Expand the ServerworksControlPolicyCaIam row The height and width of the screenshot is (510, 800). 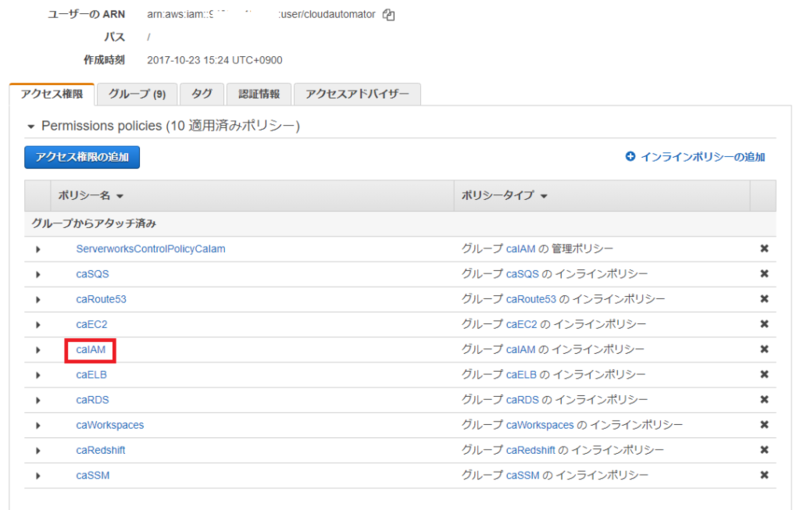click(38, 249)
